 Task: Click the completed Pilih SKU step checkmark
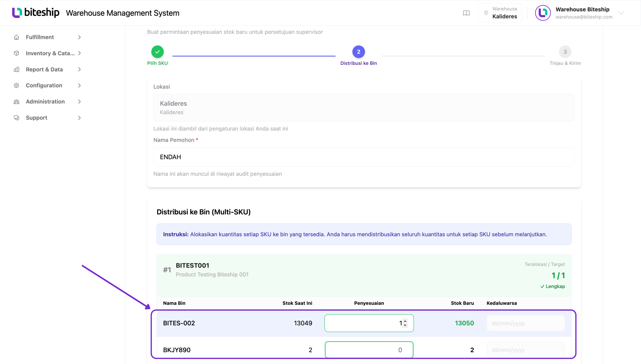[157, 52]
